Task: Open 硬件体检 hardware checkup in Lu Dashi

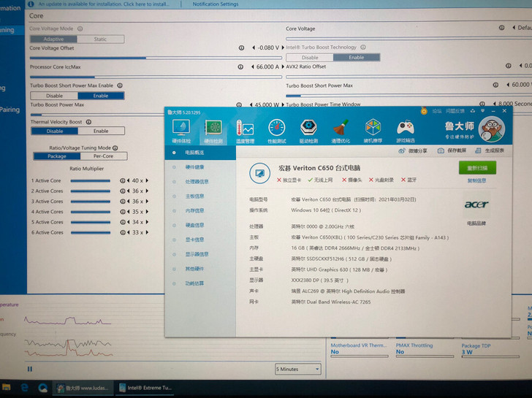Action: pyautogui.click(x=181, y=131)
